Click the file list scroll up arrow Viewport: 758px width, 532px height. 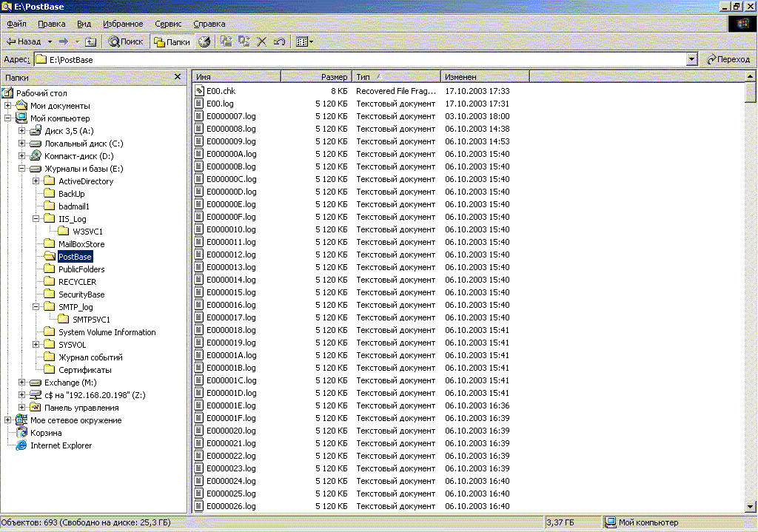click(751, 76)
